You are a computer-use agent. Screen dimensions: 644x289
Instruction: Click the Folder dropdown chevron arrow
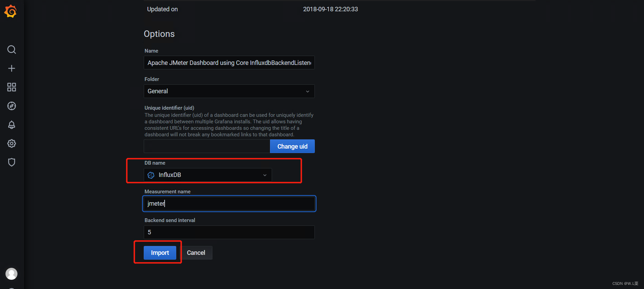[x=307, y=92]
